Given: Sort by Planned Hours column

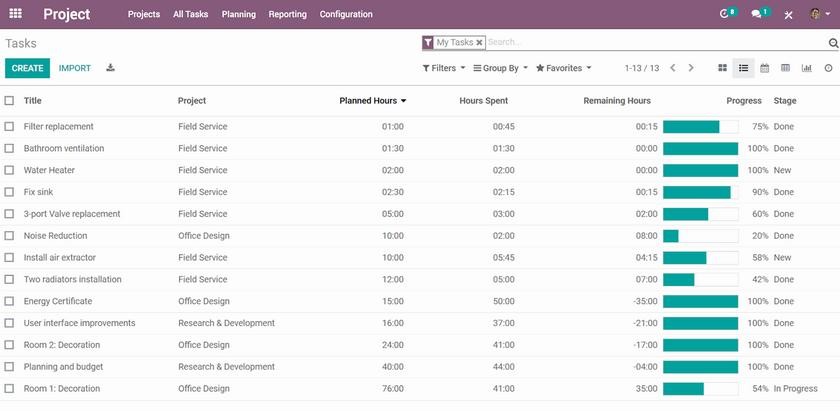Looking at the screenshot, I should coord(372,101).
